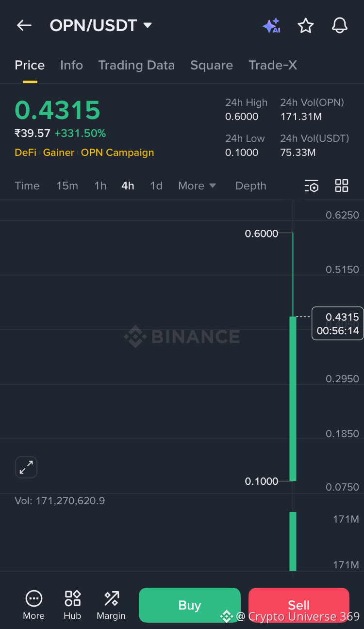Viewport: 364px width, 629px height.
Task: Expand the OPN/USDT pair dropdown
Action: coord(148,25)
